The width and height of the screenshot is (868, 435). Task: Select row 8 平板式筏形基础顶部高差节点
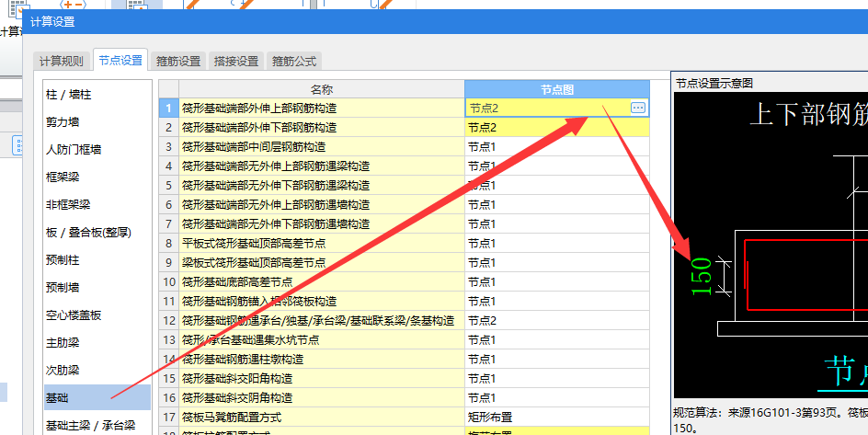pyautogui.click(x=322, y=244)
